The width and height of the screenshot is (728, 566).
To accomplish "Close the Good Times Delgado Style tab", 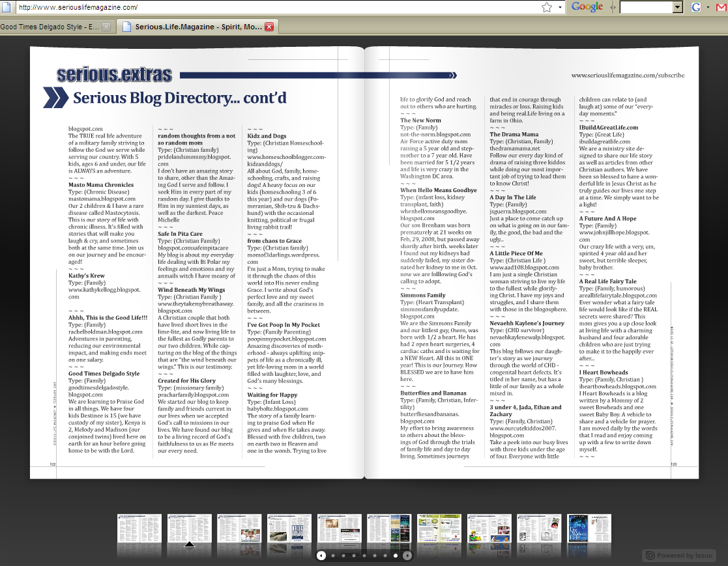I will pyautogui.click(x=106, y=27).
